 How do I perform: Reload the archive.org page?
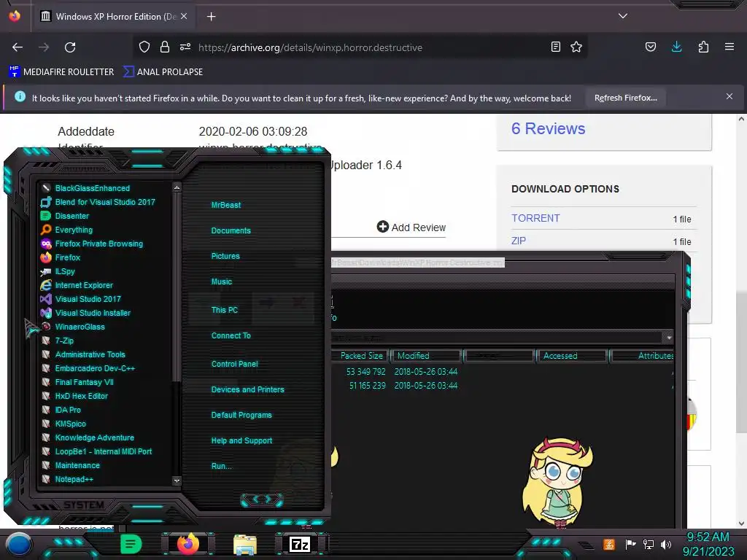pos(70,47)
